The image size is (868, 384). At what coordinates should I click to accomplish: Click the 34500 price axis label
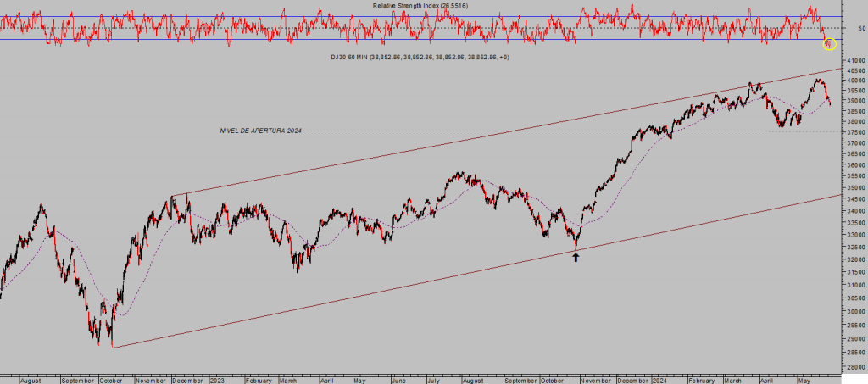[x=856, y=200]
